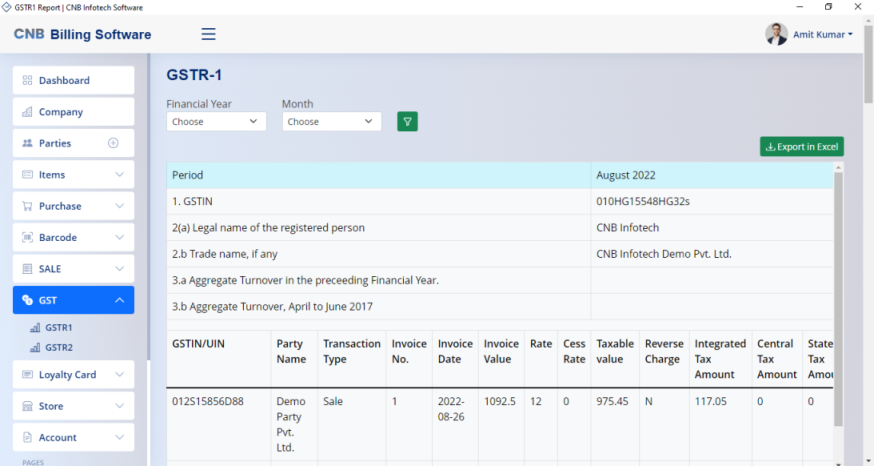The height and width of the screenshot is (466, 874).
Task: Click the Dashboard grid icon
Action: tap(28, 80)
